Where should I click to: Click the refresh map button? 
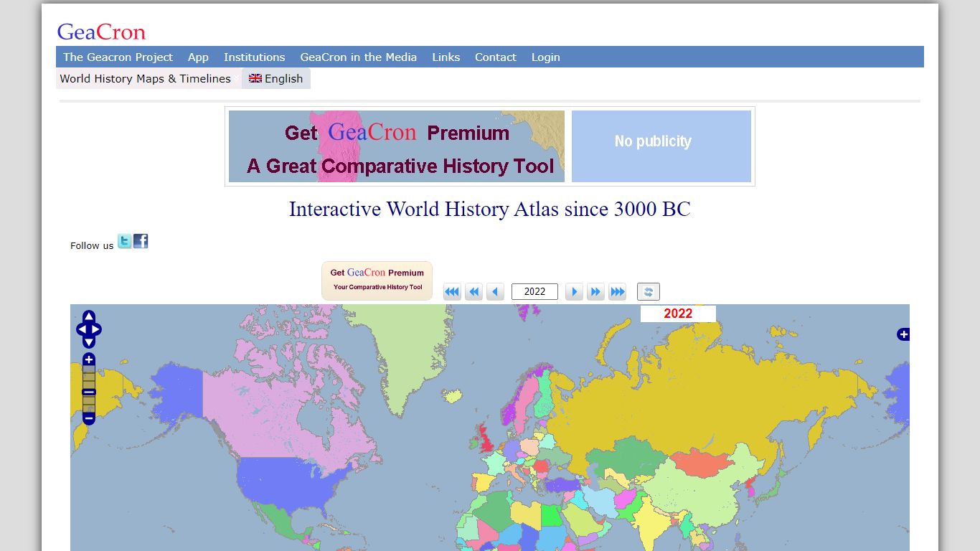tap(649, 291)
